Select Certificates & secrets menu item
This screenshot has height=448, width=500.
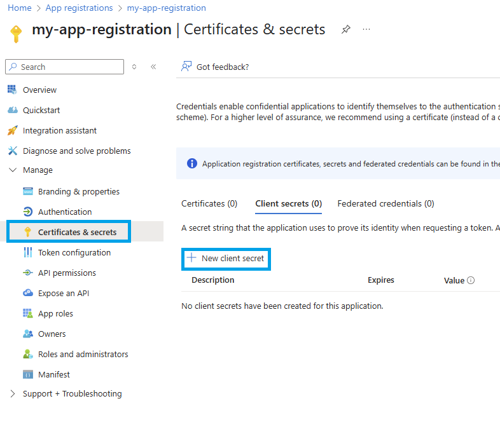77,233
